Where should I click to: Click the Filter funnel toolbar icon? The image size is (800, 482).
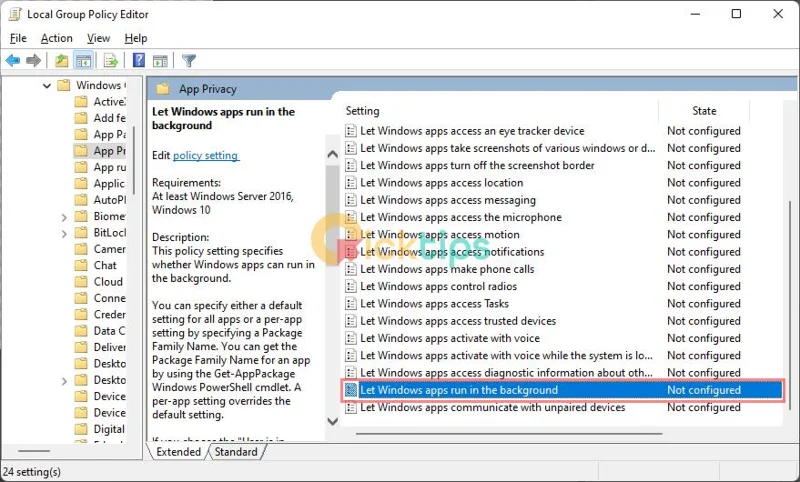(189, 61)
